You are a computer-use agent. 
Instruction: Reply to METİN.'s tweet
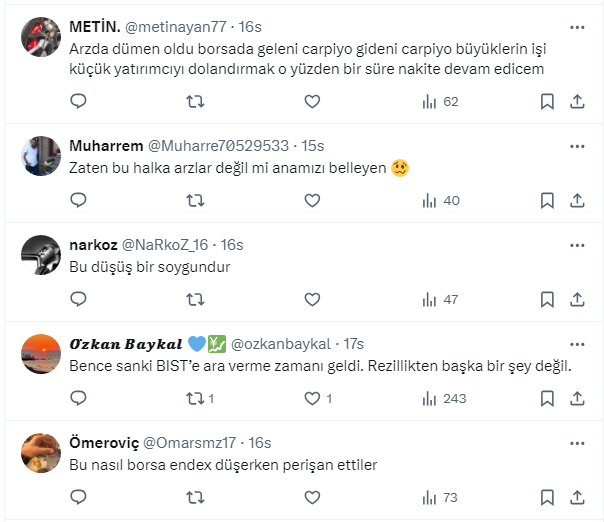[x=79, y=101]
